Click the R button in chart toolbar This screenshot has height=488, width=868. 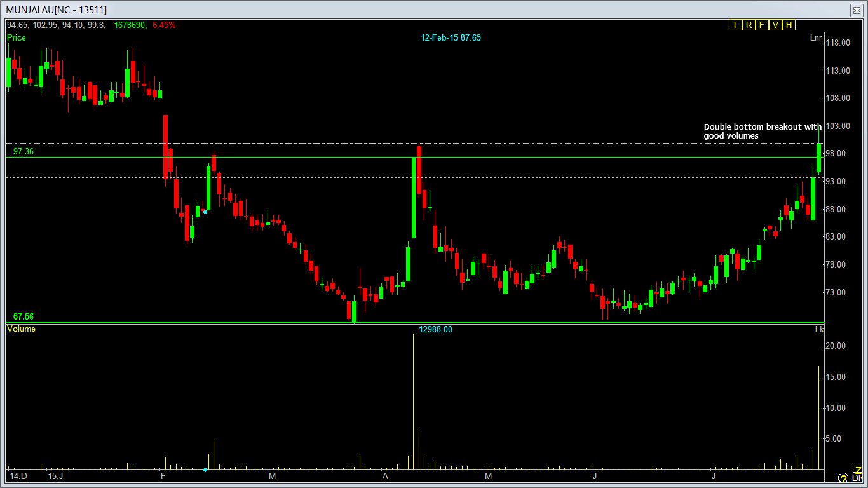(749, 25)
